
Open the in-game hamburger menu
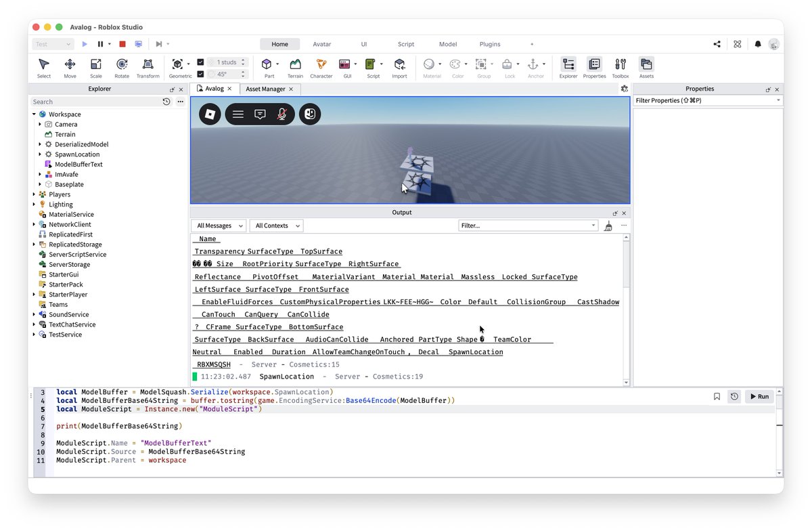coord(238,114)
